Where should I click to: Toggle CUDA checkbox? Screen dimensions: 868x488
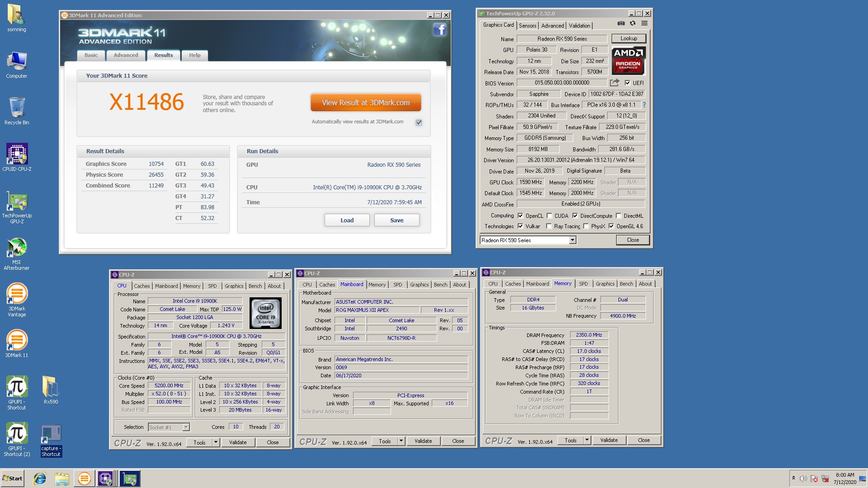coord(549,216)
